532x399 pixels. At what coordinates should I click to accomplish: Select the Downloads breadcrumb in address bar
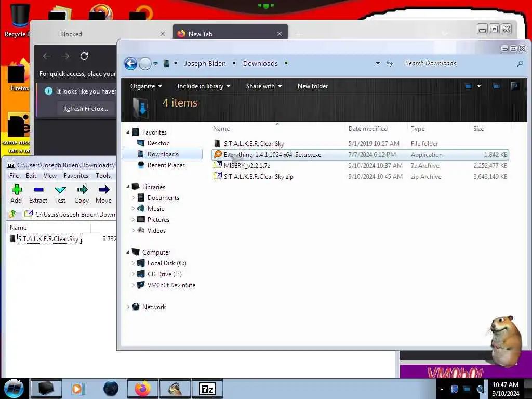pos(260,63)
